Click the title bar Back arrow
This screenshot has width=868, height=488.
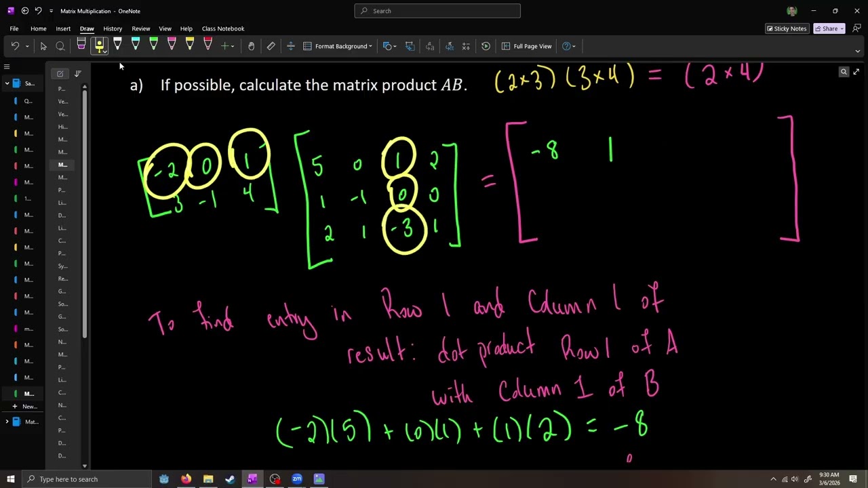point(25,11)
